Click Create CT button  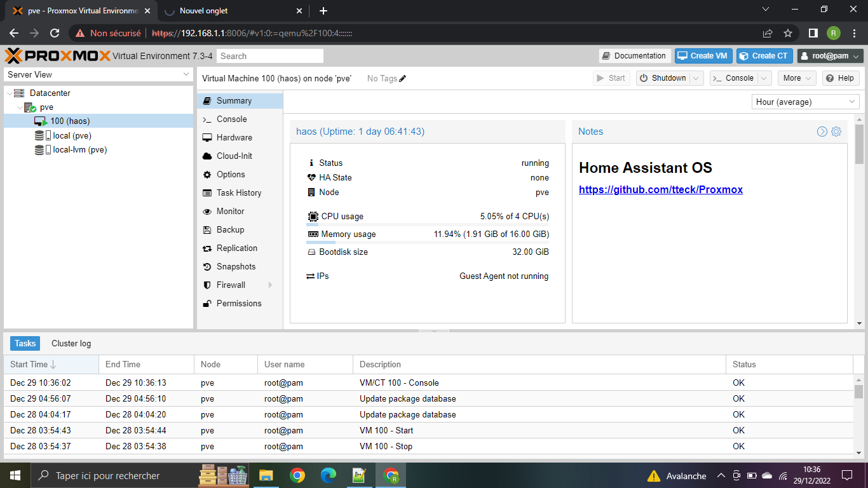point(765,56)
